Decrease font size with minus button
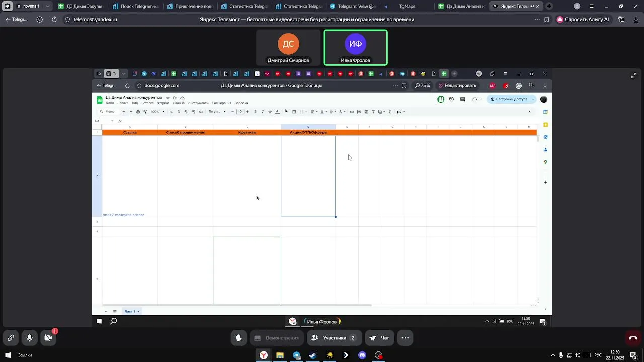Image resolution: width=644 pixels, height=362 pixels. [232, 112]
